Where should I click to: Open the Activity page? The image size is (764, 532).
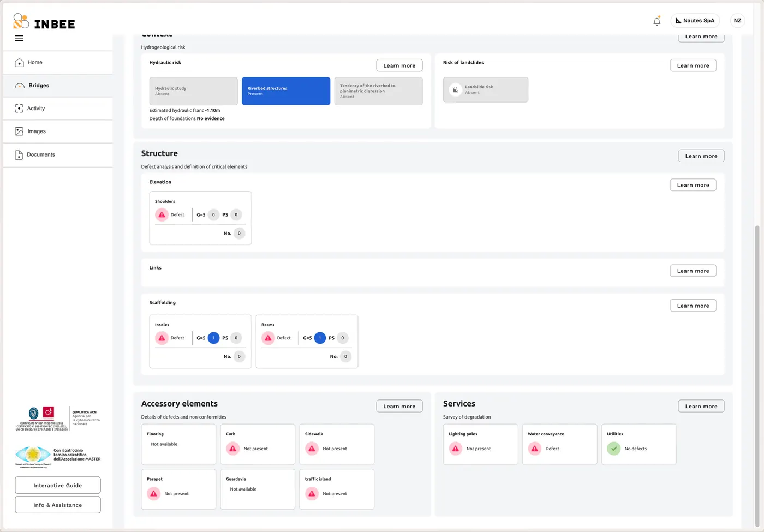point(58,109)
